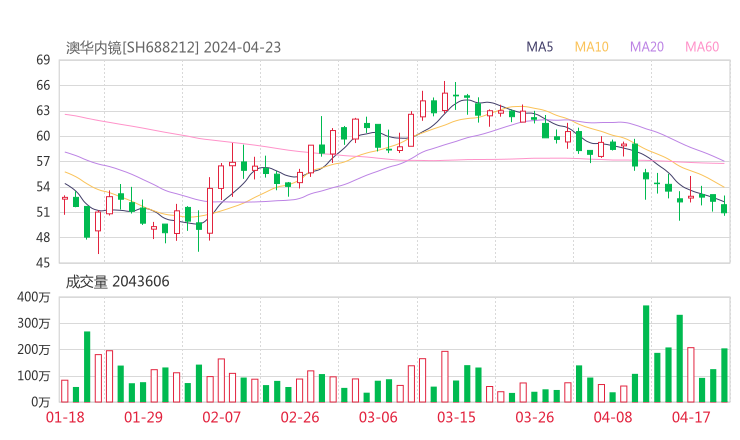Click the 48 price axis label
The image size is (740, 440).
click(43, 237)
